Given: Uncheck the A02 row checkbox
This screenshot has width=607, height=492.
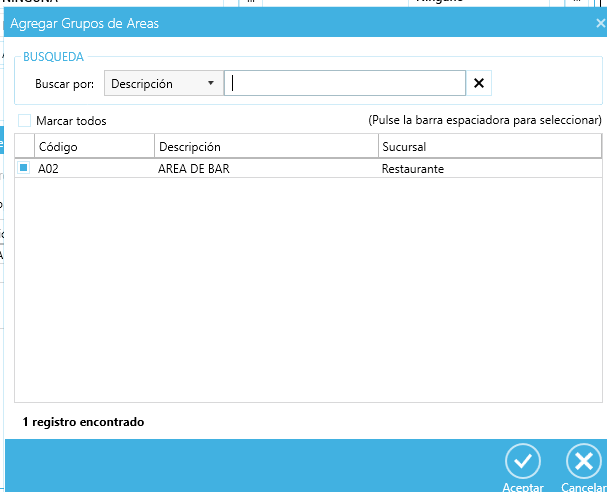Looking at the screenshot, I should click(24, 168).
